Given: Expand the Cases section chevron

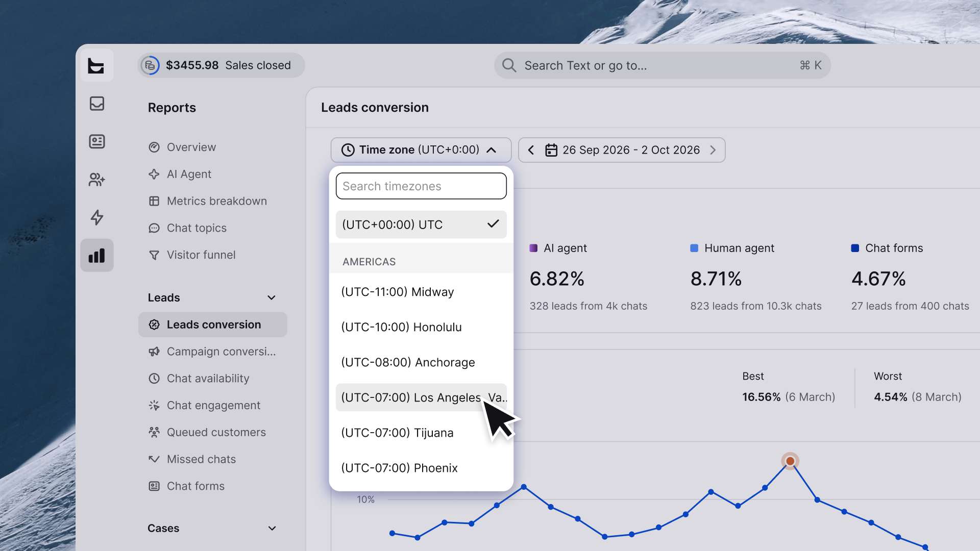Looking at the screenshot, I should click(272, 529).
